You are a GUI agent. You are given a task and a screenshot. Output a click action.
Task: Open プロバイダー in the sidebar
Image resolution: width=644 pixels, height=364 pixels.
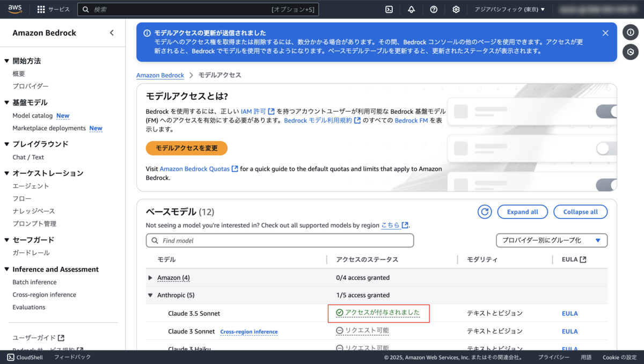pos(31,86)
